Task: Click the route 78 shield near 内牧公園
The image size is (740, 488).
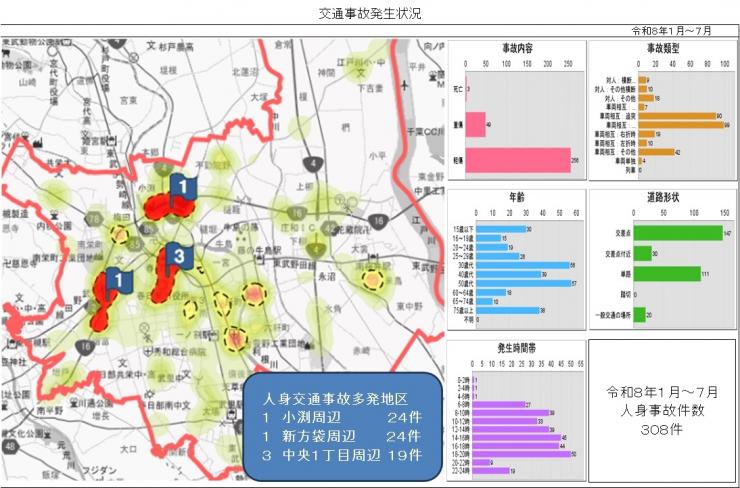Action: [94, 219]
